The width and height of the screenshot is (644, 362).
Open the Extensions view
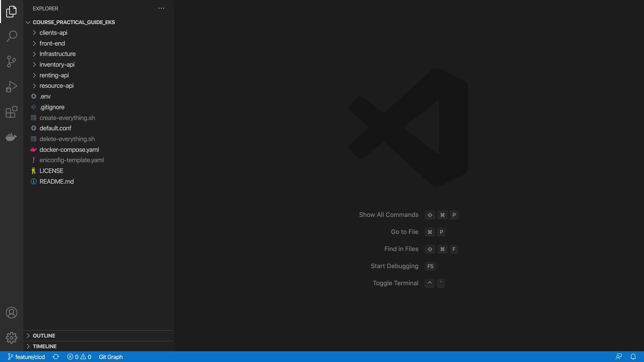11,112
